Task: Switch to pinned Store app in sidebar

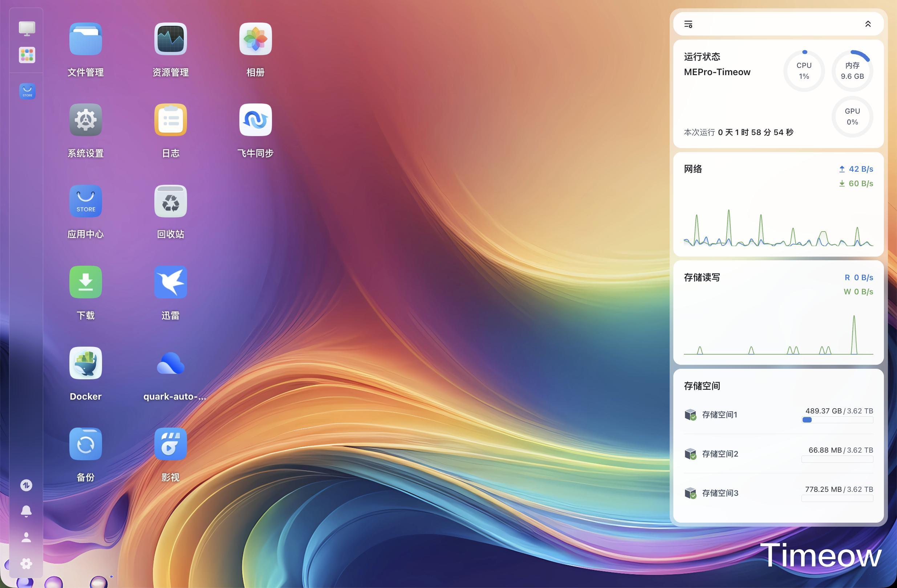Action: [x=27, y=91]
